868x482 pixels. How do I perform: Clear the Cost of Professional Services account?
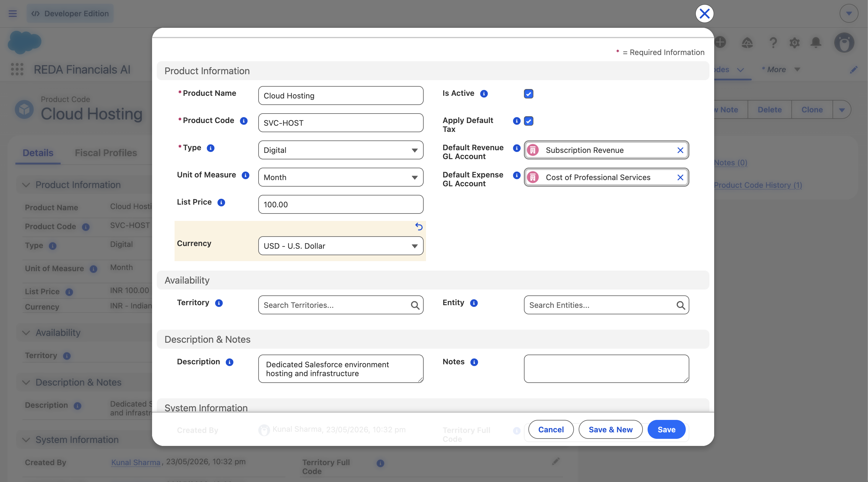click(x=680, y=177)
